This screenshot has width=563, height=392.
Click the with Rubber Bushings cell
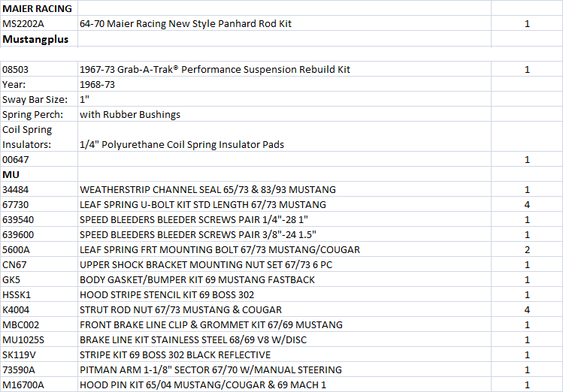coord(284,114)
